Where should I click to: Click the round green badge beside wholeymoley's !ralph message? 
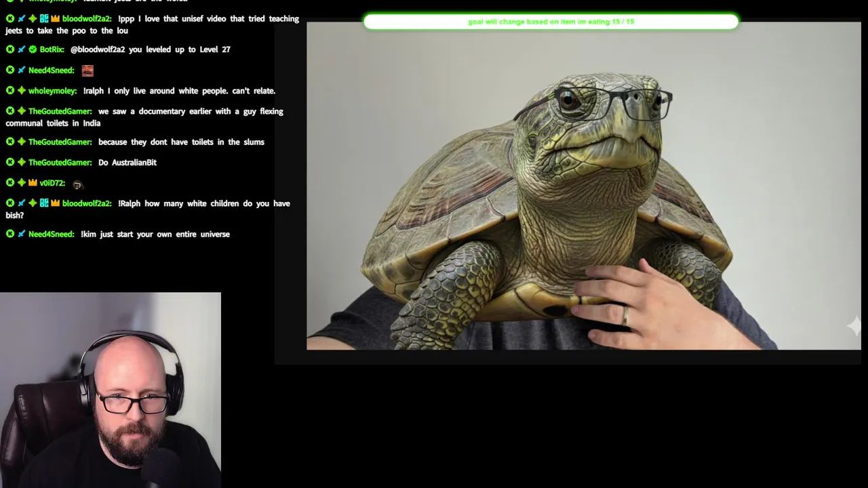10,91
